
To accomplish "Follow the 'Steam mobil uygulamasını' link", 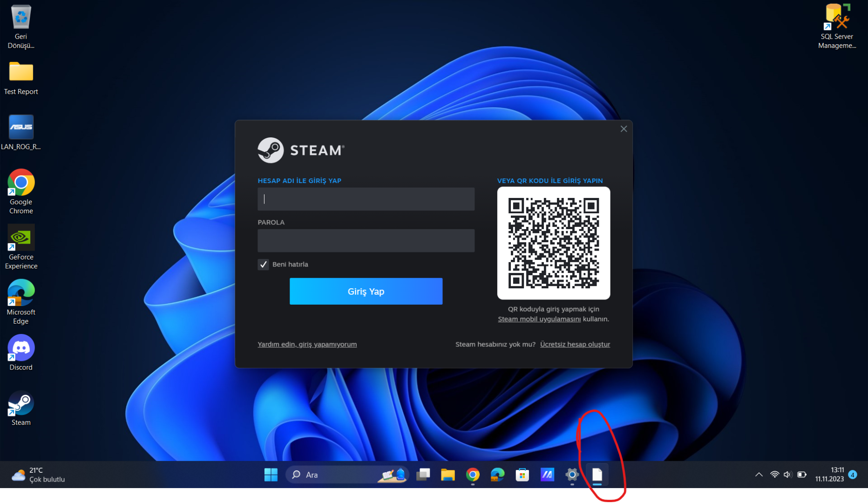I will click(539, 319).
